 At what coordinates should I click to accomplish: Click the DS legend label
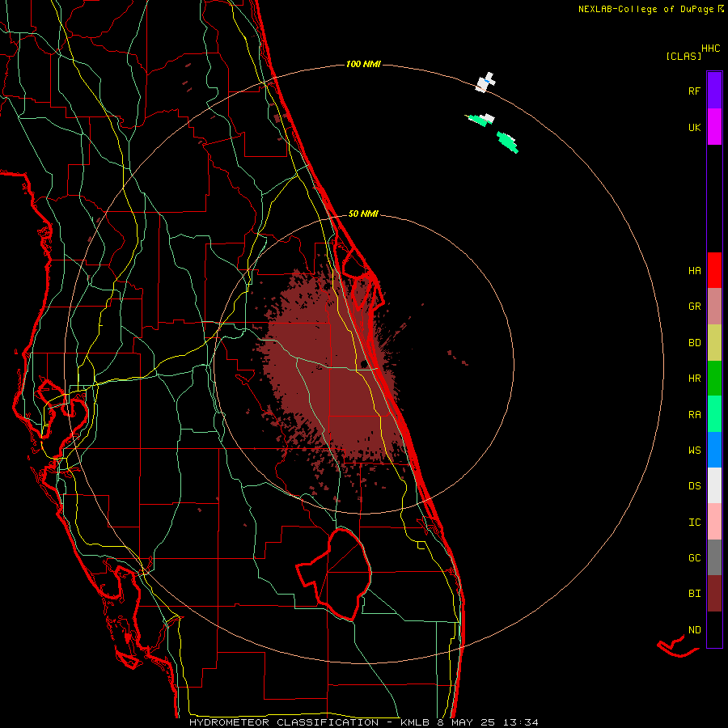(694, 486)
